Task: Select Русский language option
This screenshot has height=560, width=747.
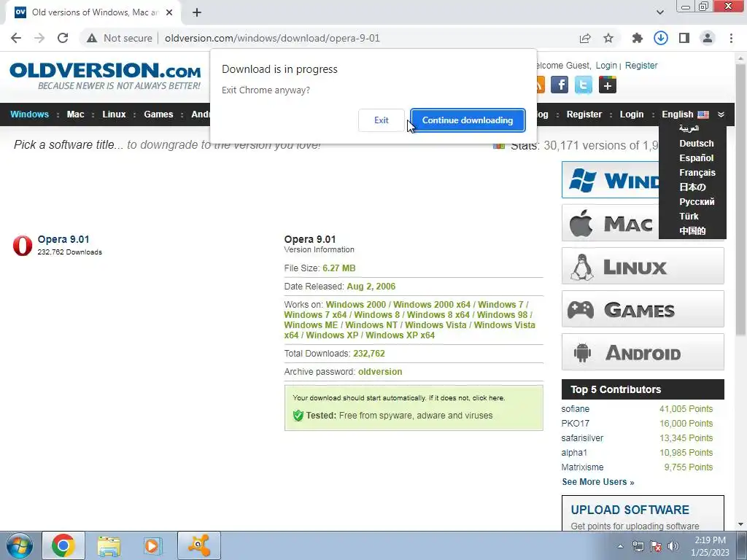Action: click(x=697, y=201)
